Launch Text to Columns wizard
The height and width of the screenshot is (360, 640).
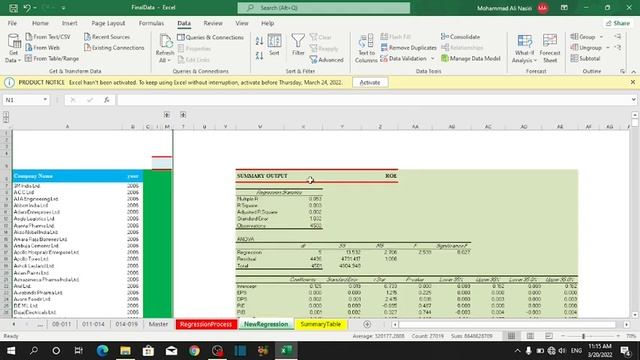click(x=366, y=48)
